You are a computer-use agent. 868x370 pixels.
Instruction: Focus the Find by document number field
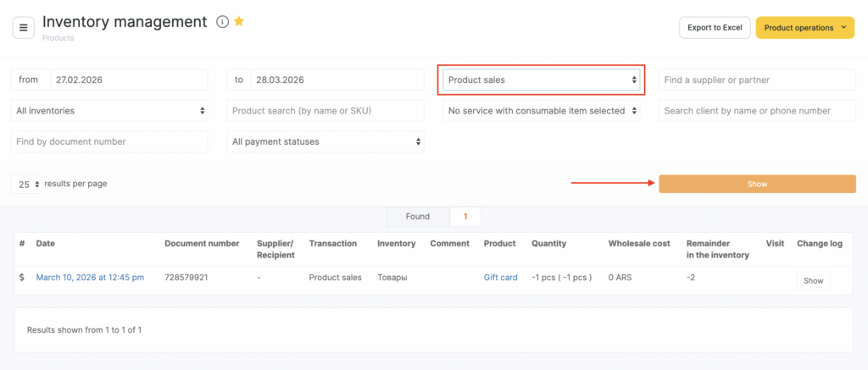click(109, 141)
